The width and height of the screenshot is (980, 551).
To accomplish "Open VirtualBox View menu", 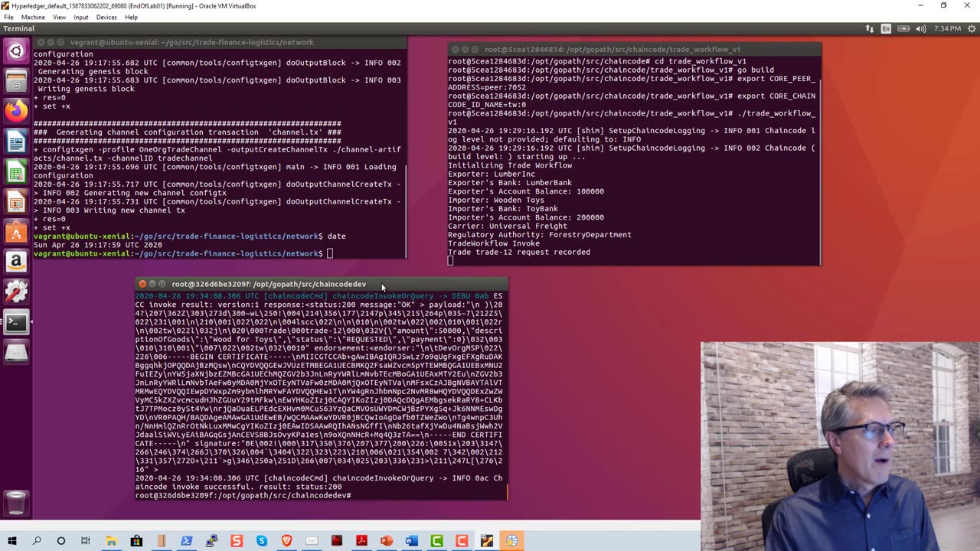I will tap(59, 17).
